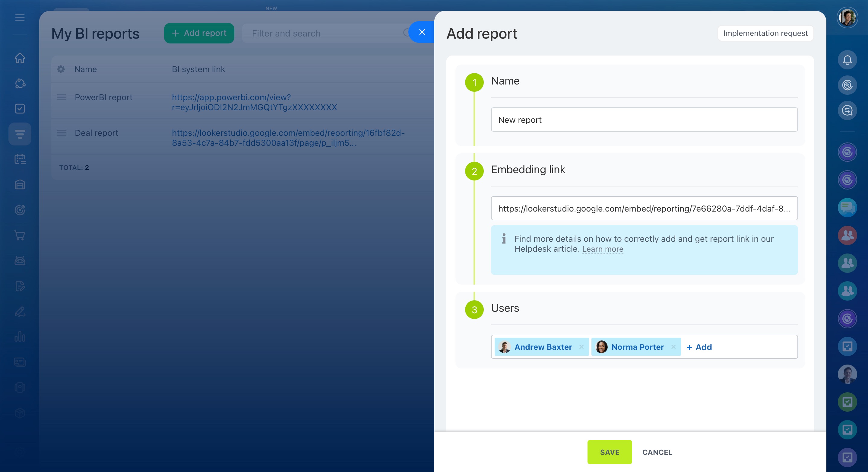Click the Deal report name cell
The image size is (868, 472).
pyautogui.click(x=97, y=133)
